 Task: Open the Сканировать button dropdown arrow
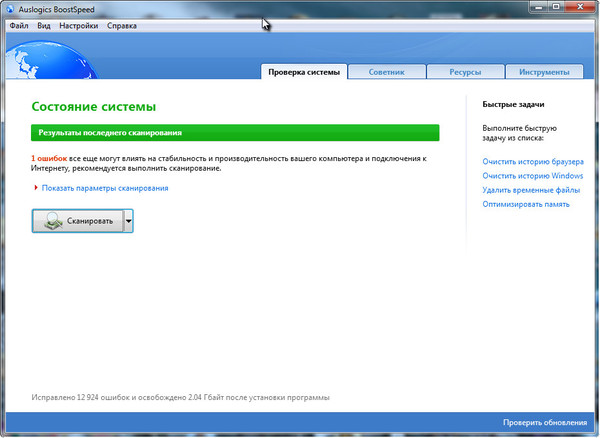pos(129,221)
